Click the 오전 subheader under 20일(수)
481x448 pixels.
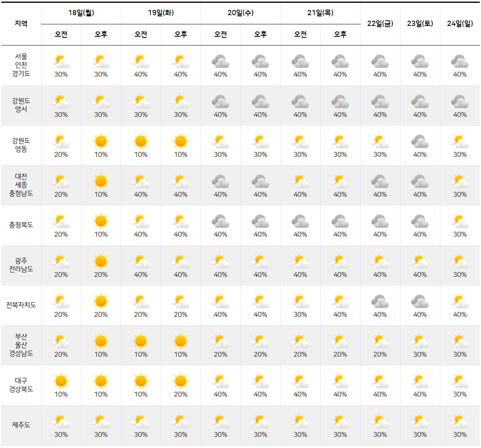221,34
